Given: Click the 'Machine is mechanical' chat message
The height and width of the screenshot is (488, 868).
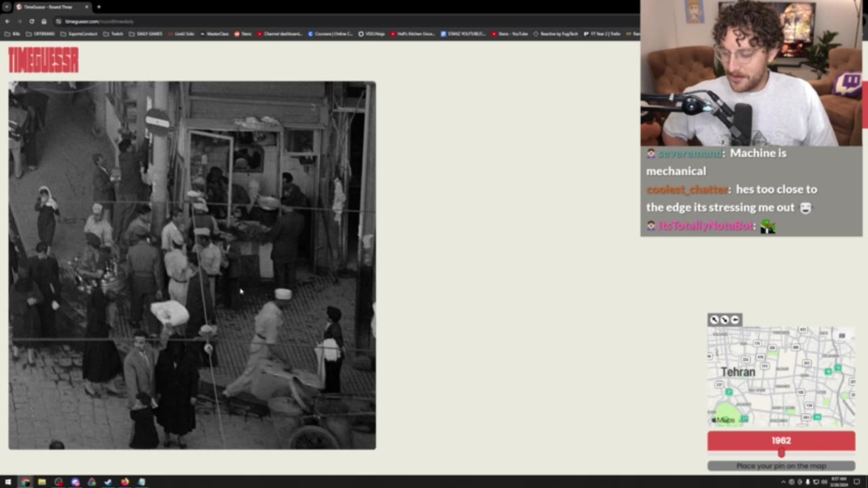Looking at the screenshot, I should tap(715, 162).
